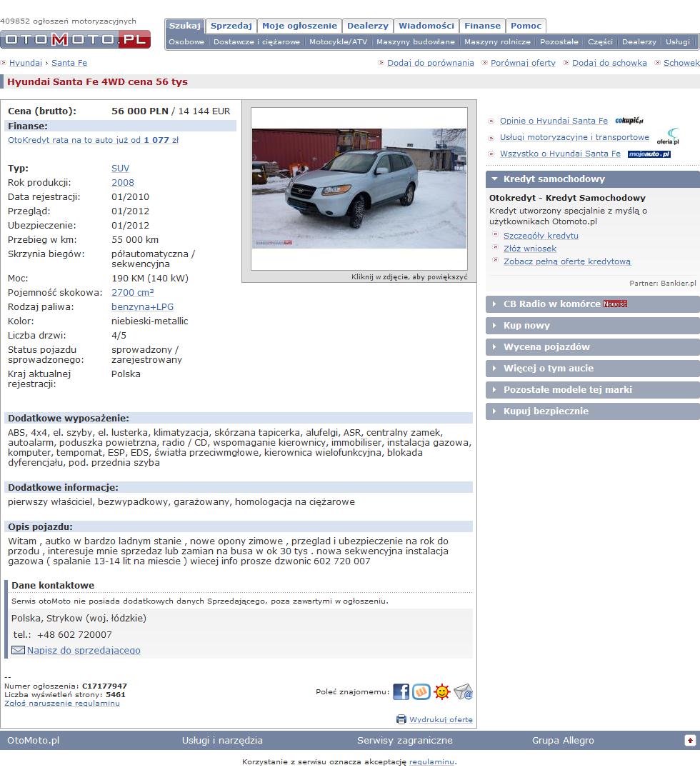Click the Wydrukuj ofertę link
Image resolution: width=700 pixels, height=780 pixels.
point(441,719)
